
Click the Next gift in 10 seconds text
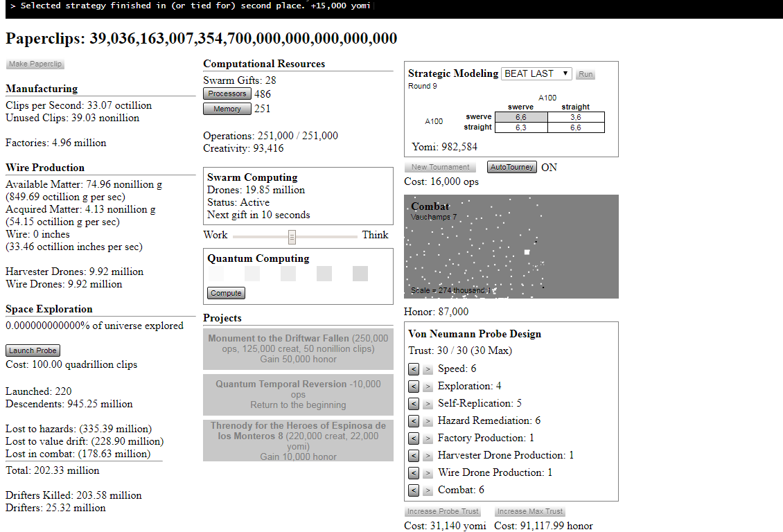(258, 215)
